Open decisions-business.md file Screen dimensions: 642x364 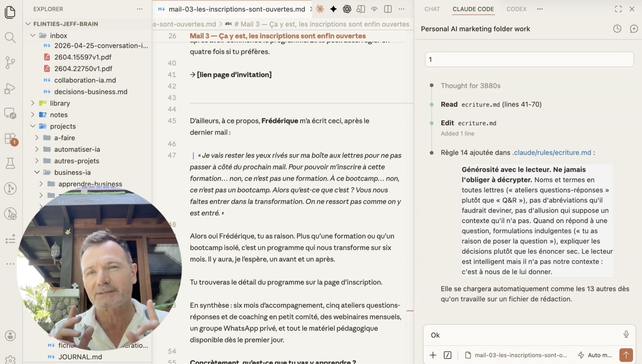coord(91,92)
